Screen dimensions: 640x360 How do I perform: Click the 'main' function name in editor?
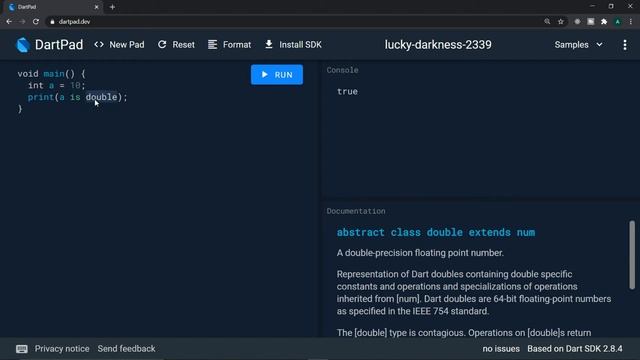[x=54, y=74]
